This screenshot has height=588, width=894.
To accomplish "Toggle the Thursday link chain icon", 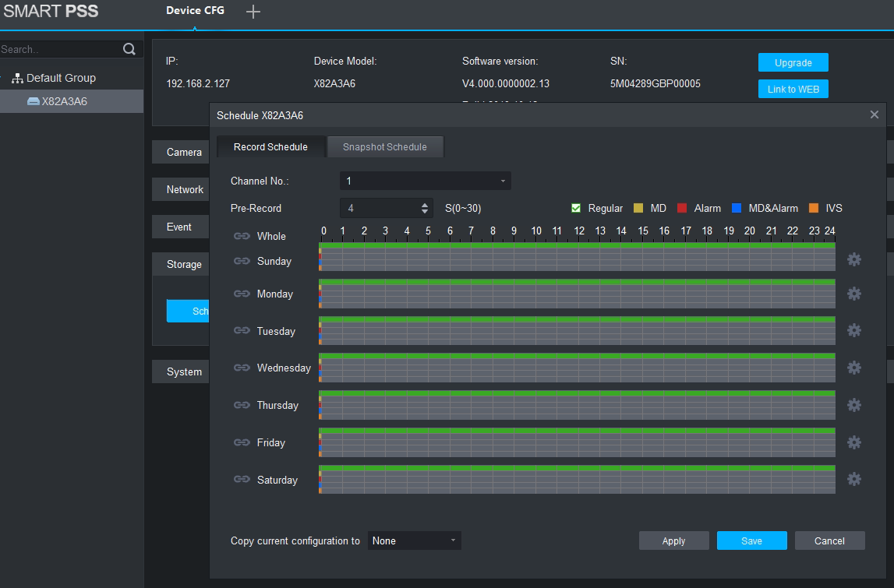I will click(242, 405).
